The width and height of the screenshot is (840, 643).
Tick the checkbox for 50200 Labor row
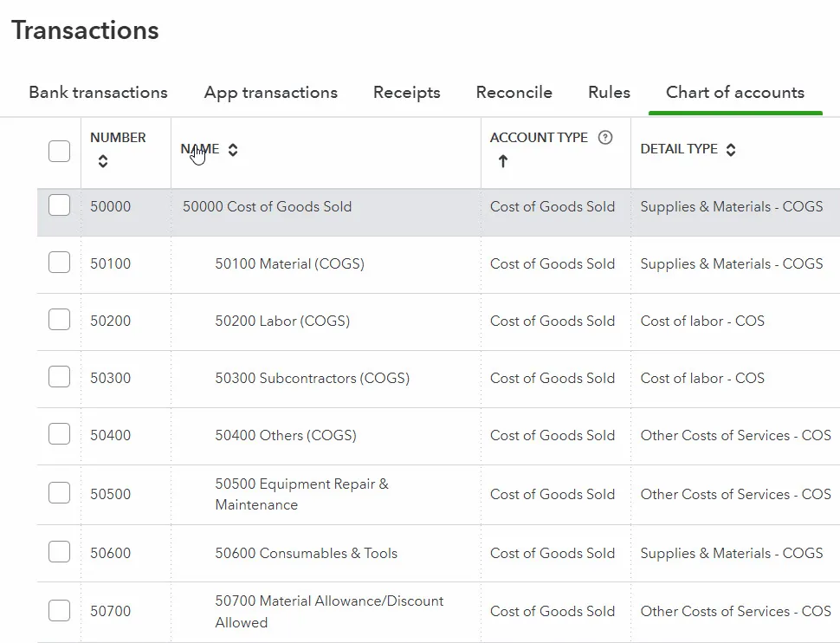(59, 321)
